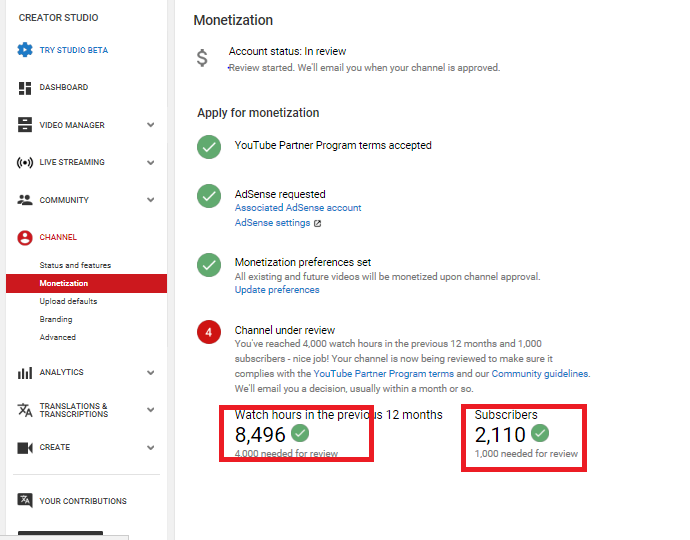690x540 pixels.
Task: Click the Live Streaming broadcast icon
Action: point(25,163)
